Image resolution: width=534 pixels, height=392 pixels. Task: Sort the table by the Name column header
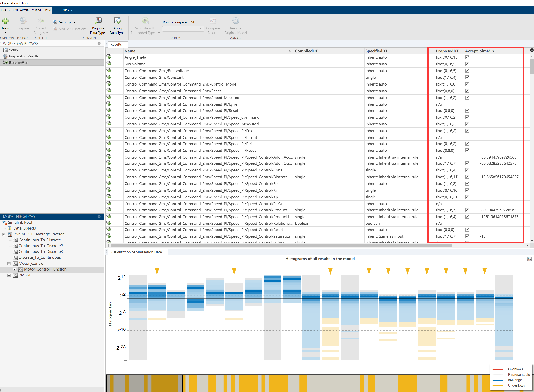[130, 51]
